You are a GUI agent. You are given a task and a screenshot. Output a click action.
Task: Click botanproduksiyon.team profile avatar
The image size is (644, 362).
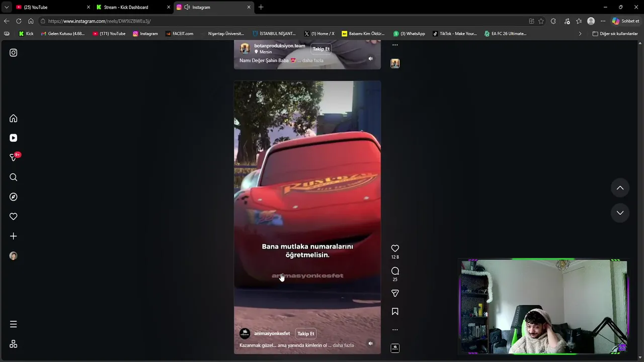[245, 48]
